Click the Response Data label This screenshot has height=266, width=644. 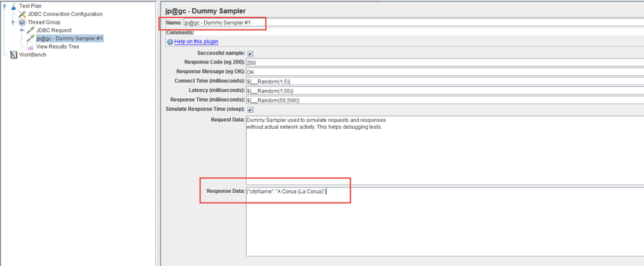[x=226, y=191]
